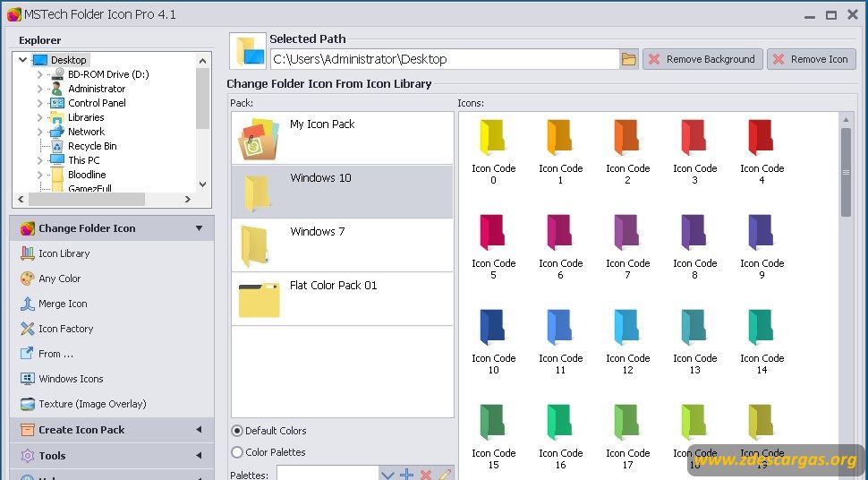Open the Any Color option
Screen dimensions: 868x480
click(x=51, y=279)
